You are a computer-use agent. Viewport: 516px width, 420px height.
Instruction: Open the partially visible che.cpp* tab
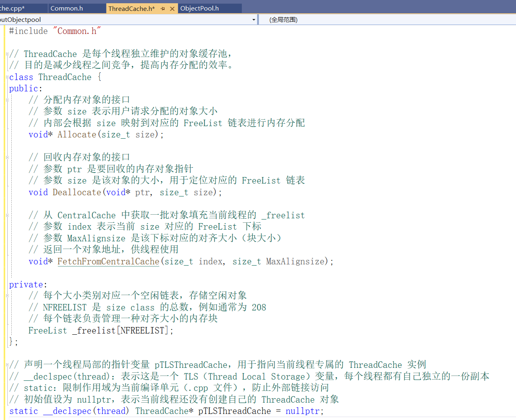coord(12,8)
